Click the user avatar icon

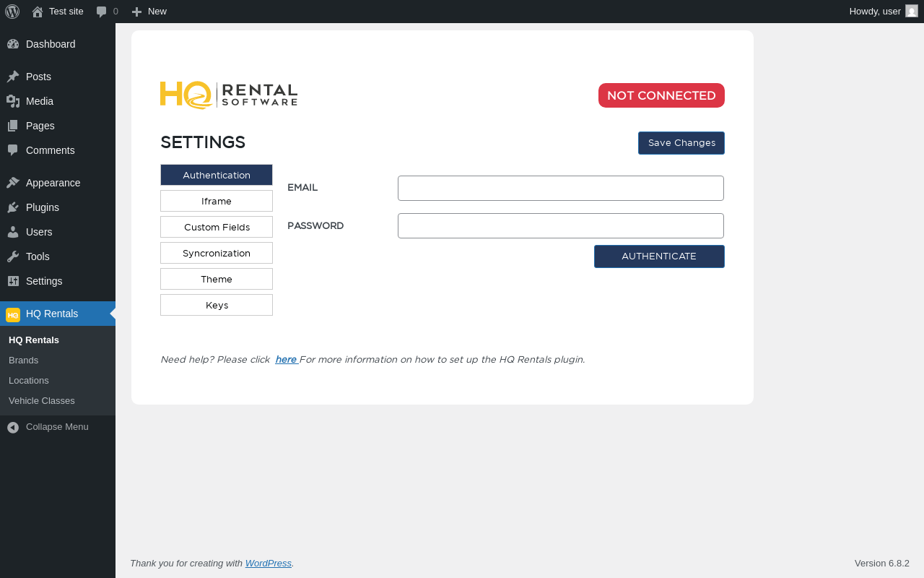tap(912, 11)
